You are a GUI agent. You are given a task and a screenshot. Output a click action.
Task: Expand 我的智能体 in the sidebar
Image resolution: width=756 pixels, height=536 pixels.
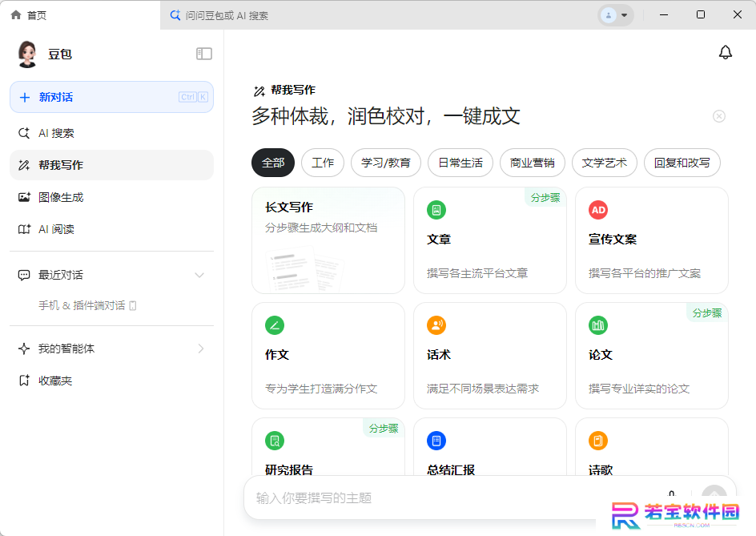click(x=111, y=349)
